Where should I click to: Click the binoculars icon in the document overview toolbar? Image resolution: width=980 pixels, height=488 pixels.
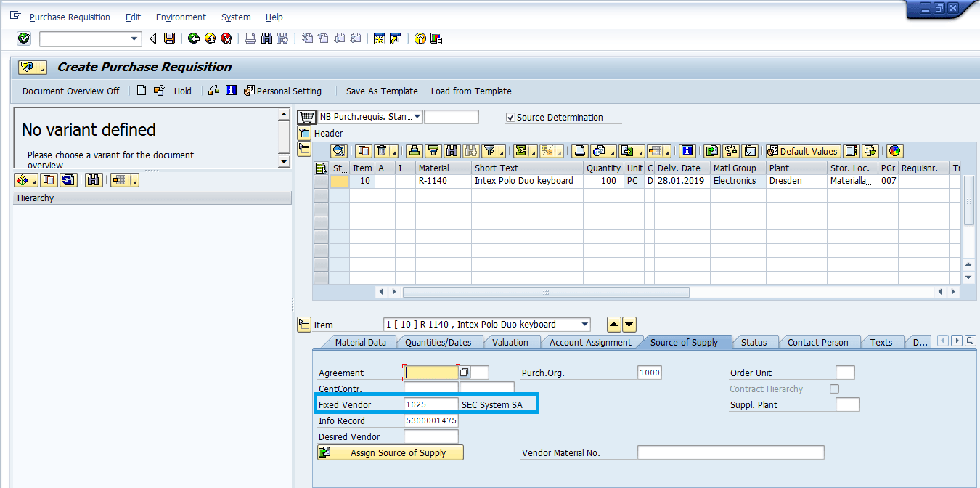[93, 180]
